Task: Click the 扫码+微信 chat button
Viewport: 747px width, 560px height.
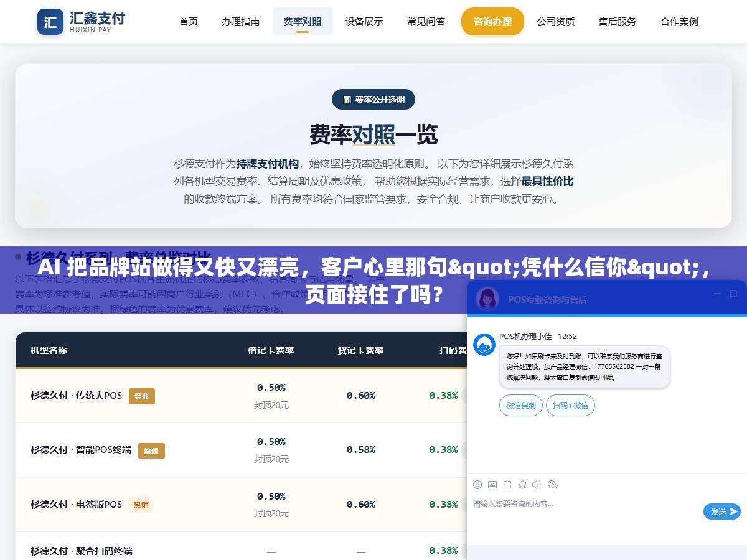Action: (570, 406)
